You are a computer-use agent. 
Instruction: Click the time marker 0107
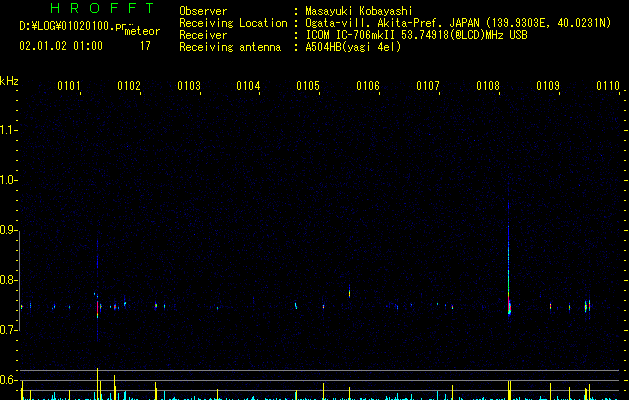click(428, 86)
